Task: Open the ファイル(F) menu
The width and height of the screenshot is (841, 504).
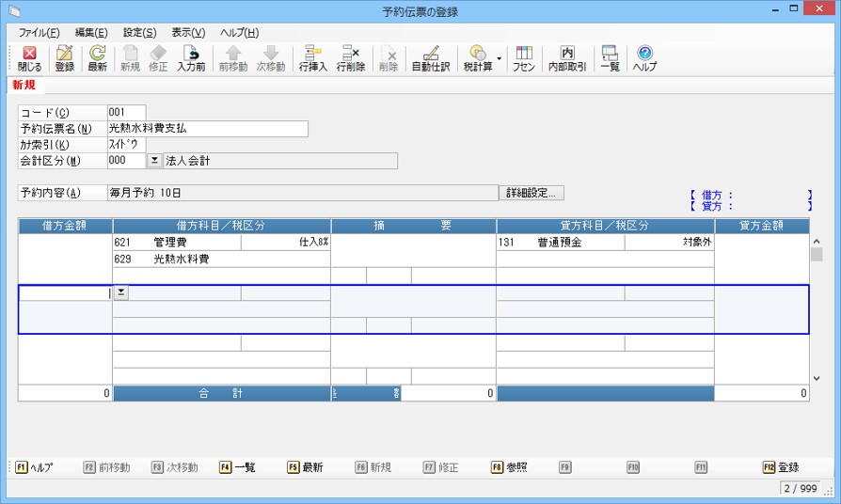Action: pos(39,33)
